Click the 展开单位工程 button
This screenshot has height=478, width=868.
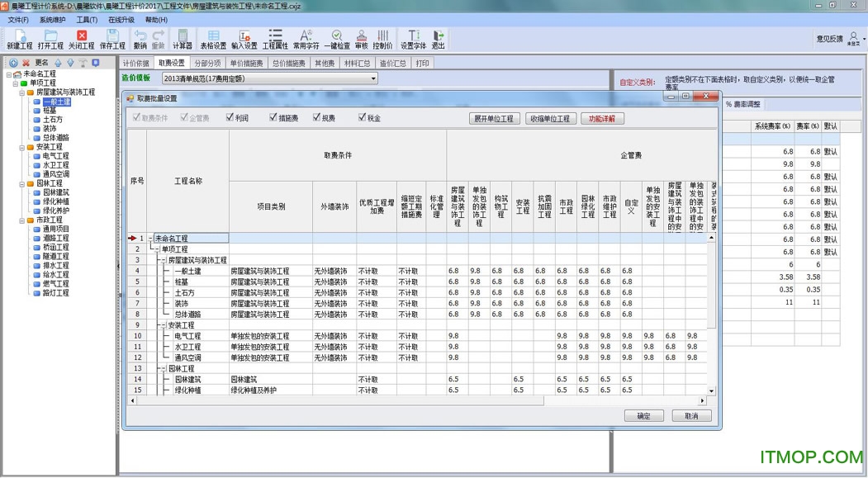click(x=494, y=119)
